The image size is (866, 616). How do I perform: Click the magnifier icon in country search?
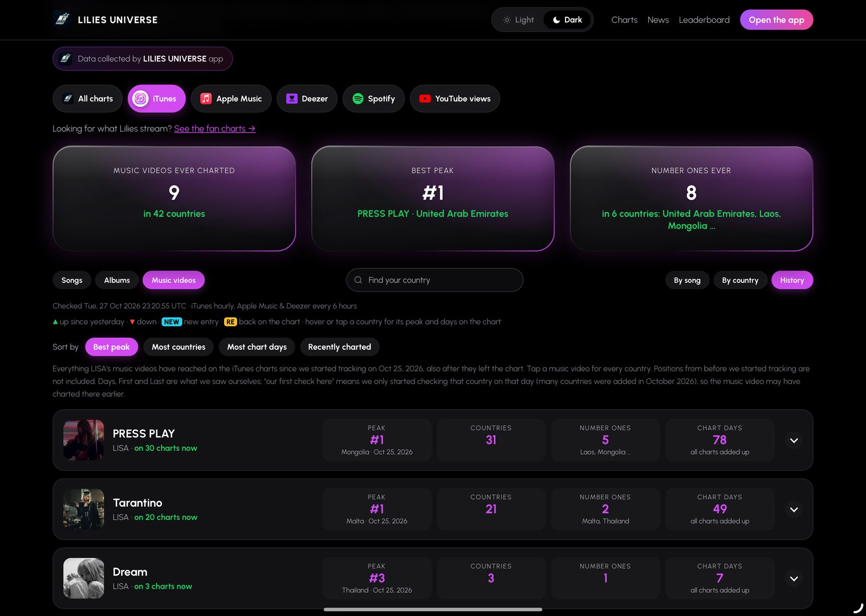coord(358,280)
